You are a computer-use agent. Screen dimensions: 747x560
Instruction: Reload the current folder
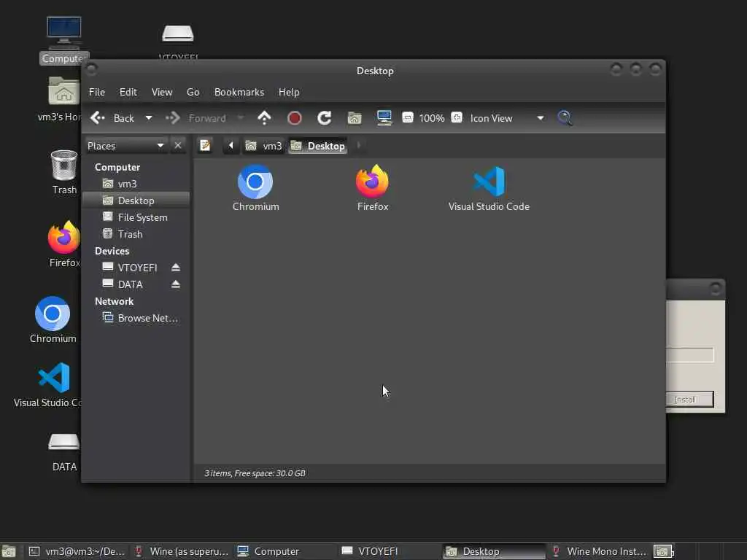point(325,117)
